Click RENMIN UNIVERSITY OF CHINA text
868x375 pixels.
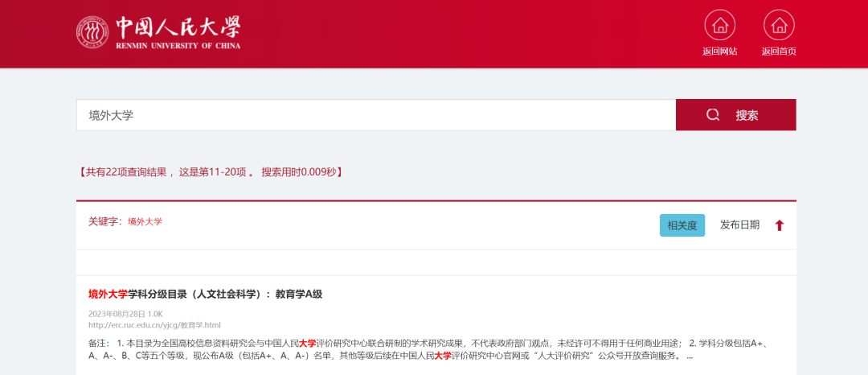(178, 45)
